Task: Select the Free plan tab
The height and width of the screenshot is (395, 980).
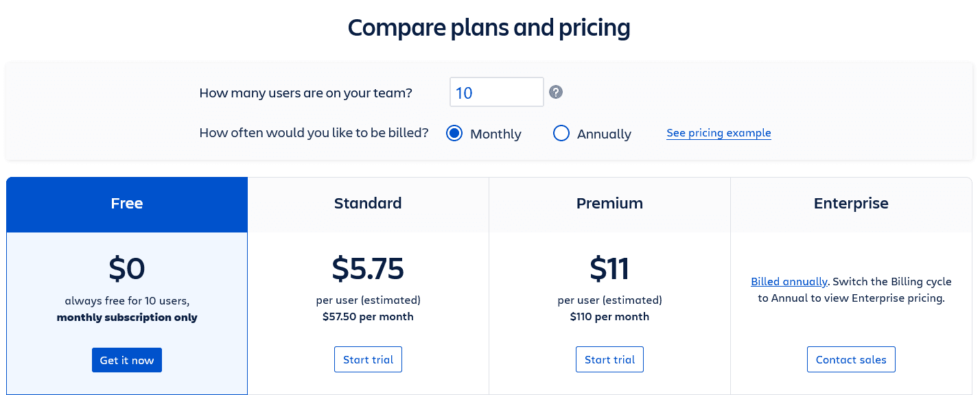Action: (127, 204)
